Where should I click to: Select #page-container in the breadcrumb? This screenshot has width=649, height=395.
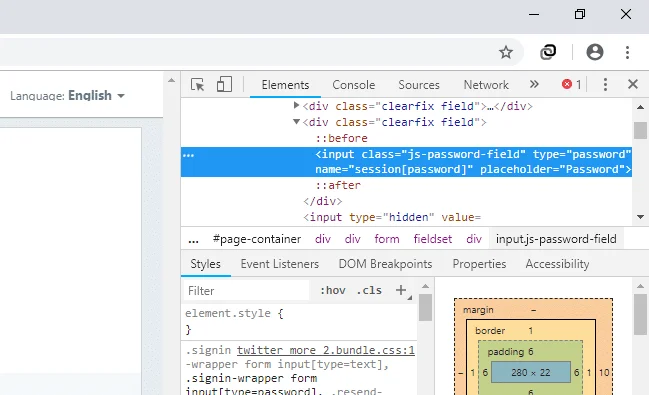pyautogui.click(x=257, y=239)
